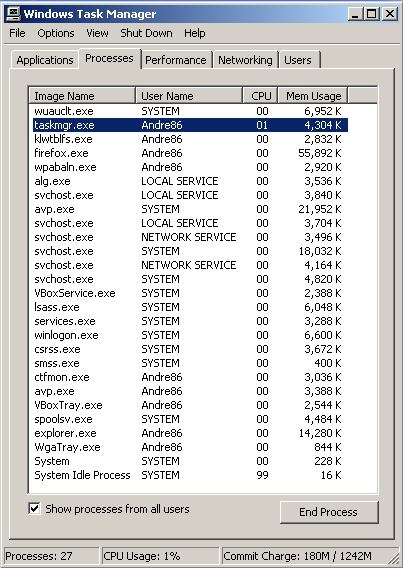Select svchost.exe using 3,704 K
The image size is (403, 568).
pos(190,223)
